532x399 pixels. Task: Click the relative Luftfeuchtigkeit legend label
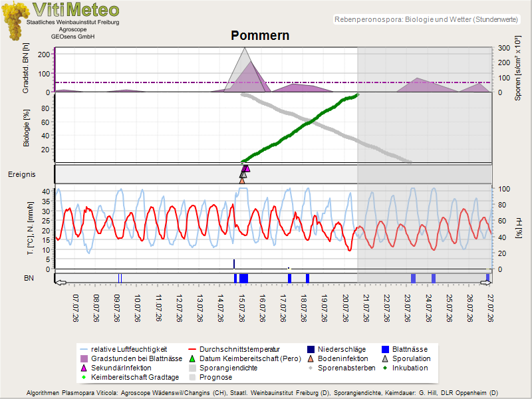(x=129, y=350)
